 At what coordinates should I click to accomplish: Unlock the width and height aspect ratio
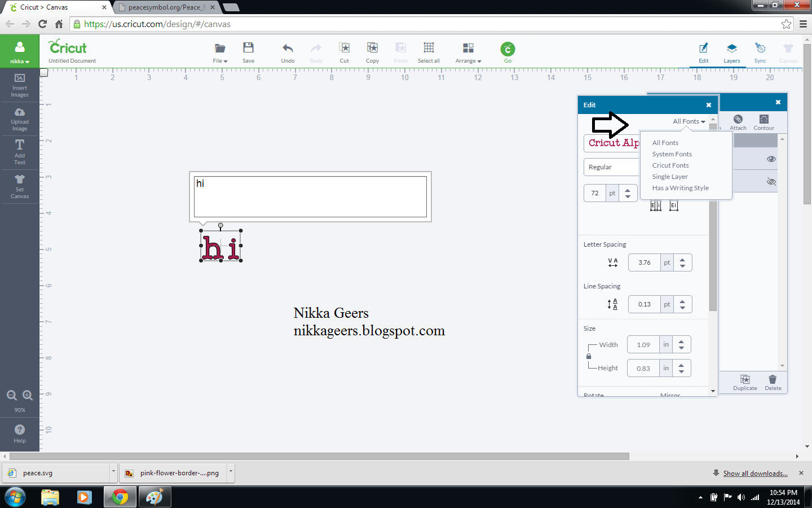(589, 356)
